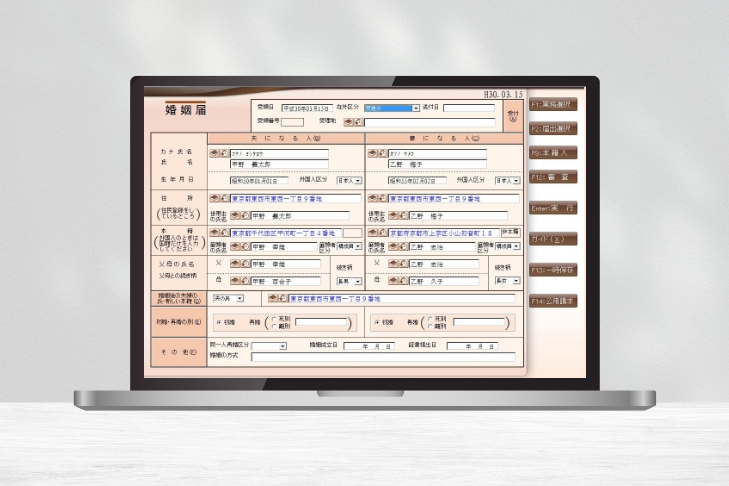Screen dimensions: 729x486
Task: Click the date text H30. 03. 15
Action: point(503,94)
